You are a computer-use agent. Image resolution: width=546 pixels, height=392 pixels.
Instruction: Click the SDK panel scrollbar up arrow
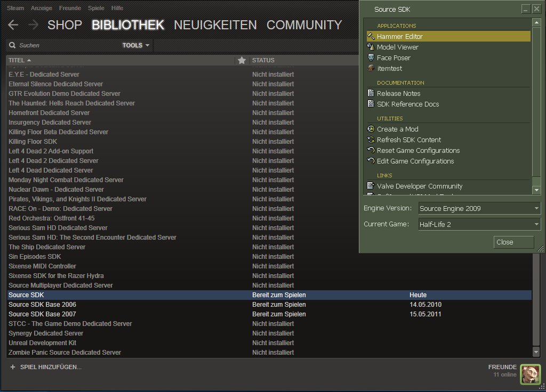pos(536,22)
